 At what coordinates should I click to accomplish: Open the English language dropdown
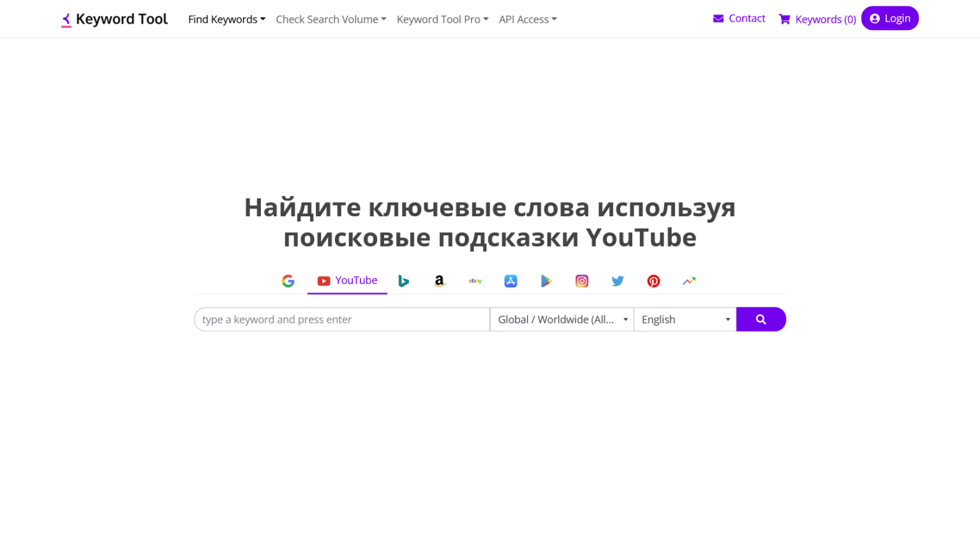point(685,320)
